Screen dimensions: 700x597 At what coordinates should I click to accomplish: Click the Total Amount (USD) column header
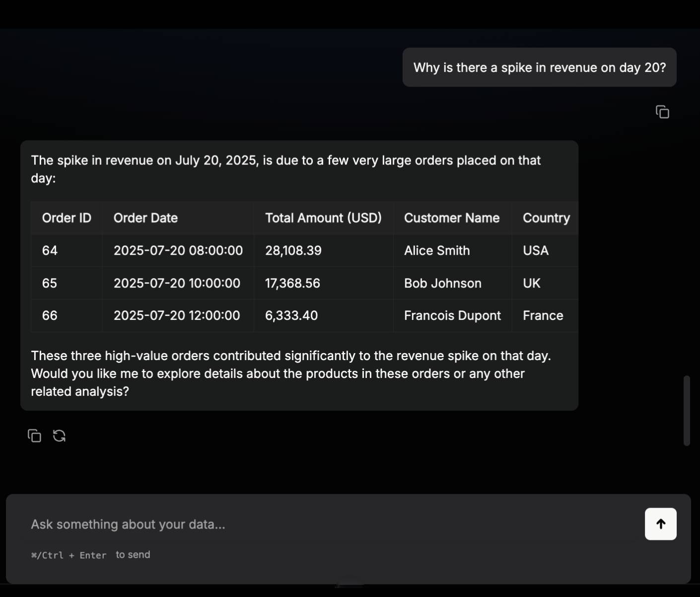click(x=323, y=218)
